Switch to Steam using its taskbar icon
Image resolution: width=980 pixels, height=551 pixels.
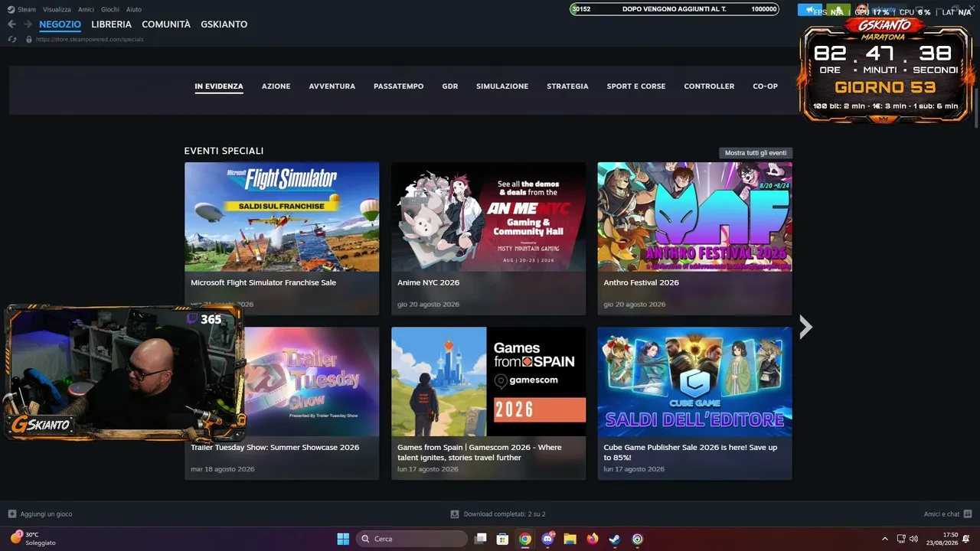click(x=615, y=539)
